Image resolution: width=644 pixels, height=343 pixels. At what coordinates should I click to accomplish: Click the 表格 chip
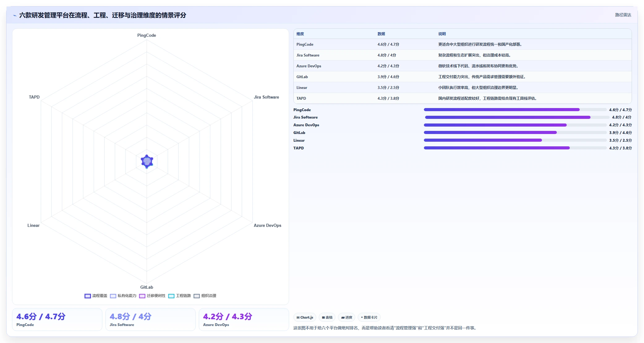(327, 317)
